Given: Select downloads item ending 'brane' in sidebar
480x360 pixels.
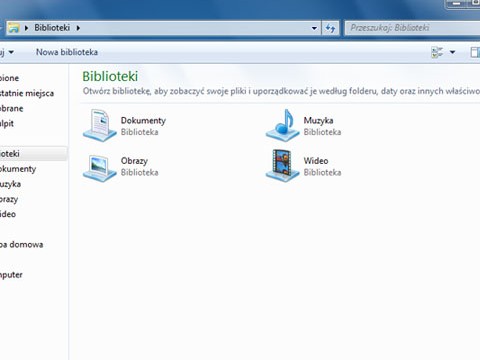Looking at the screenshot, I should pos(12,108).
